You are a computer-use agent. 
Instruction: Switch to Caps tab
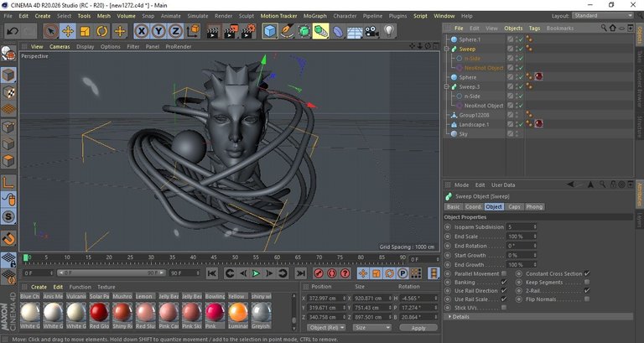point(514,206)
